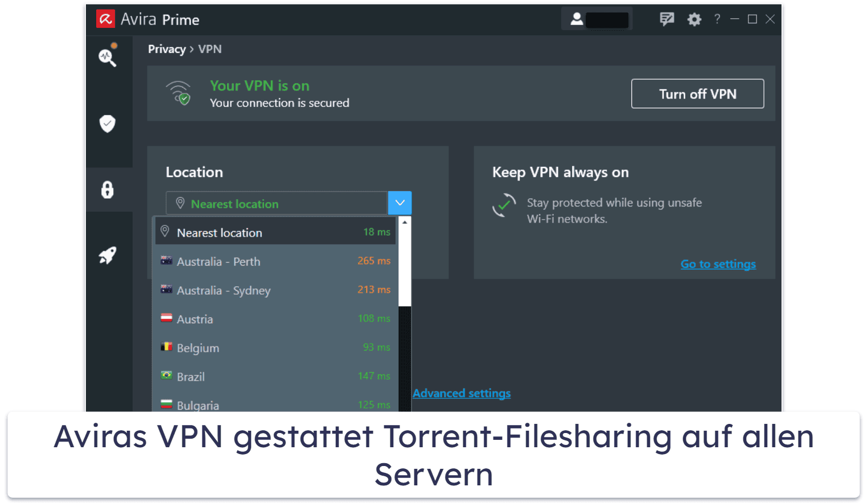Open the feedback chat icon
This screenshot has height=503, width=868.
click(x=667, y=19)
